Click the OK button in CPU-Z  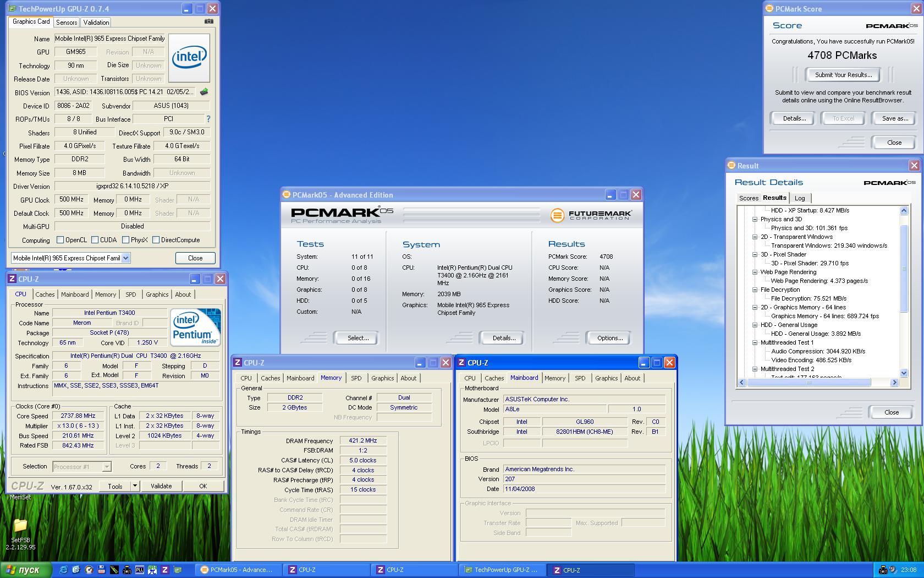click(x=203, y=486)
